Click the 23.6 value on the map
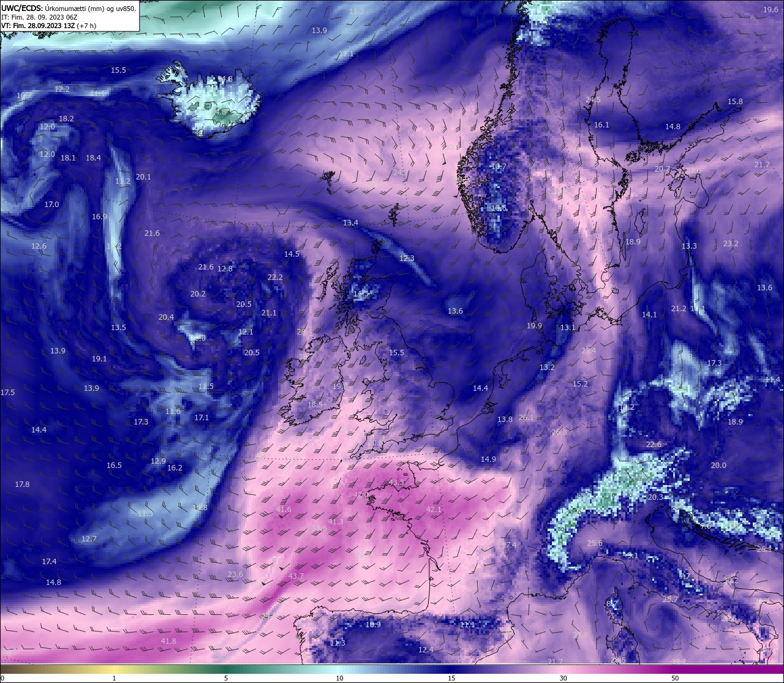 [x=235, y=575]
